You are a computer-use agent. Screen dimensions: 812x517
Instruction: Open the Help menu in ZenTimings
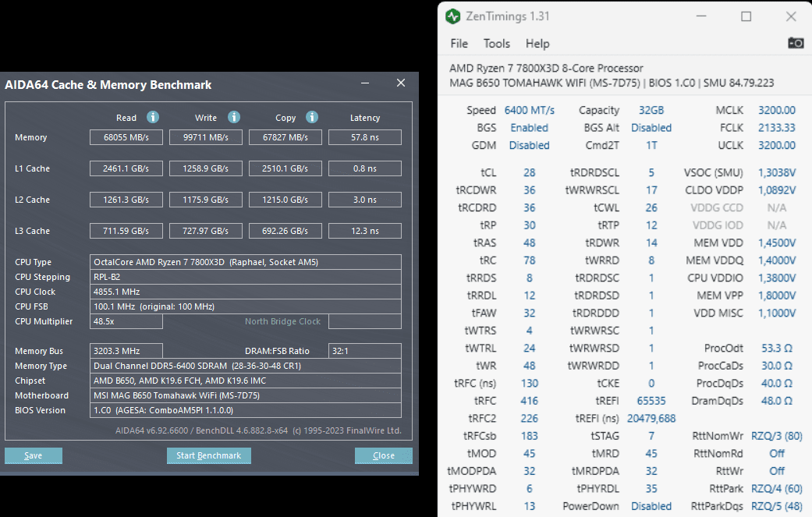[x=537, y=44]
